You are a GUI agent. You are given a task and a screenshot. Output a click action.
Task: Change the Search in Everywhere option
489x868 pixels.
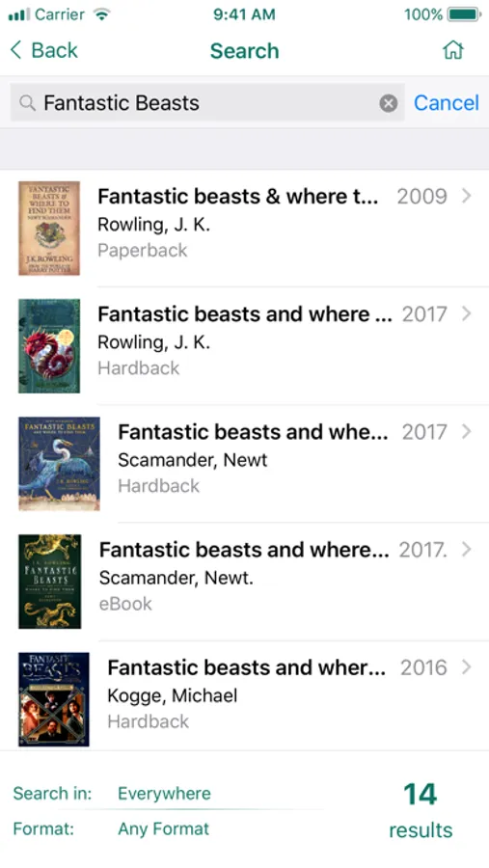165,794
